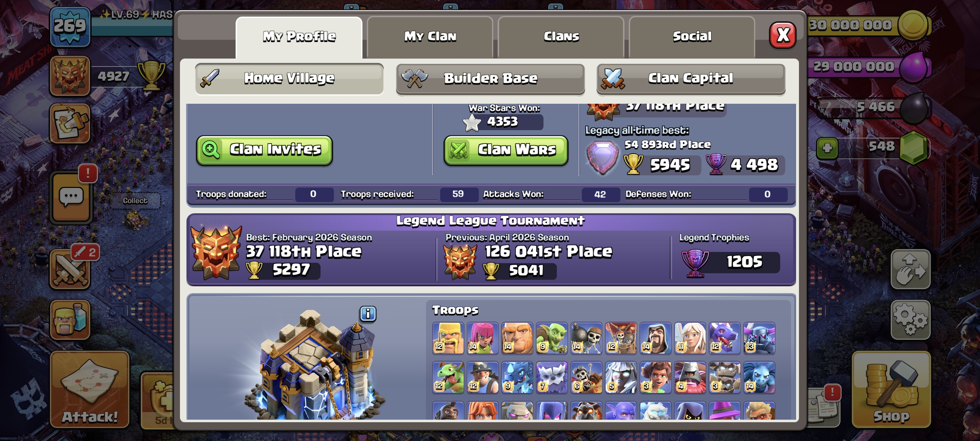Select the Clan Capital profile section
The image size is (980, 441).
click(691, 79)
